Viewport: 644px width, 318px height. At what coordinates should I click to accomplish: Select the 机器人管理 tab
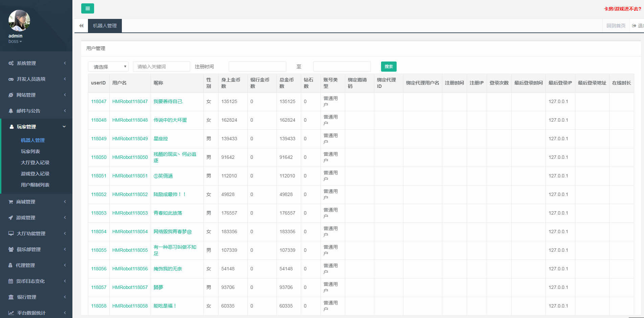(105, 26)
